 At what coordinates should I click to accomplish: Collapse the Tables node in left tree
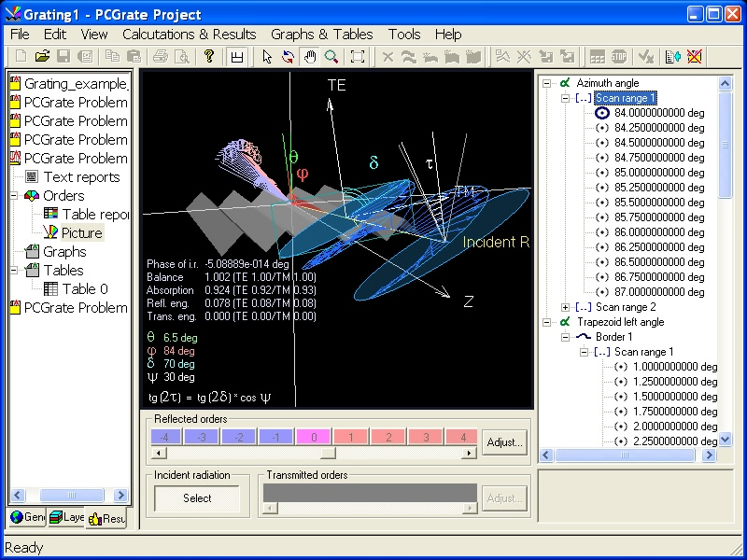14,271
